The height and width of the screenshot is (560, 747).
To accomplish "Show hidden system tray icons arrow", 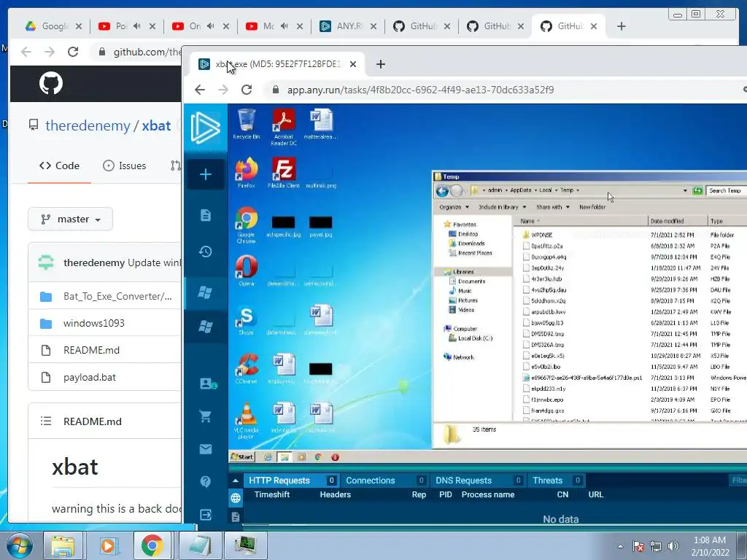I will [x=620, y=546].
